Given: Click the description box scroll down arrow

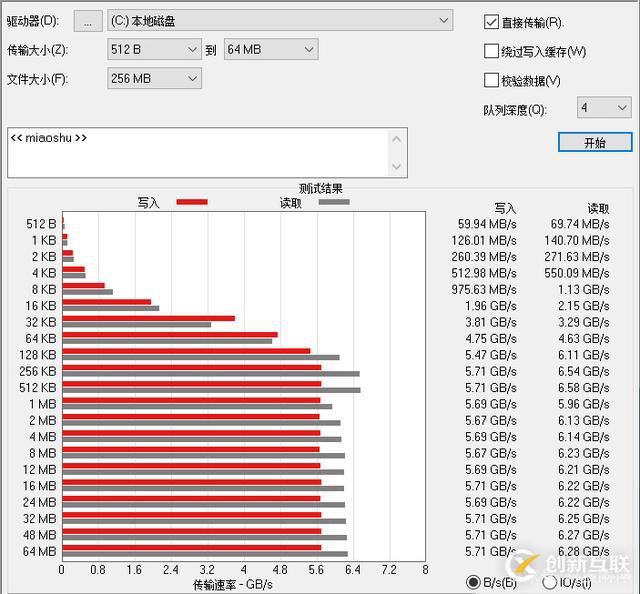Looking at the screenshot, I should (x=398, y=167).
